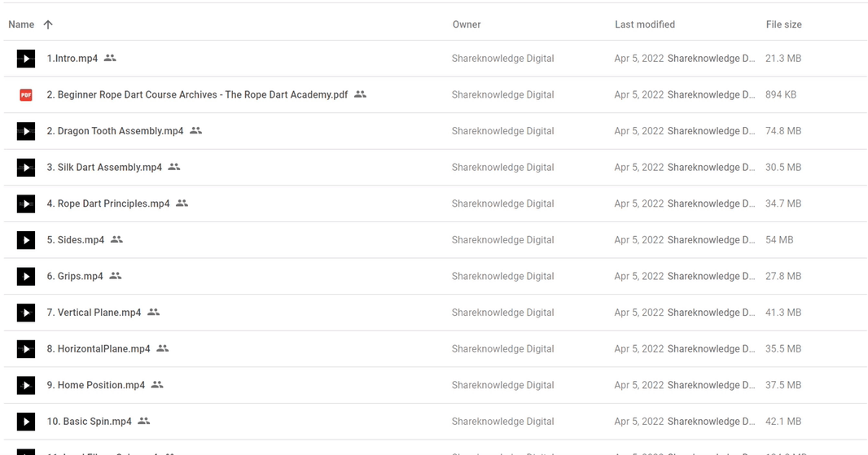Select the 10. Basic Spin.mp4 row by its 42.1 MB size
The image size is (868, 455).
coord(783,422)
